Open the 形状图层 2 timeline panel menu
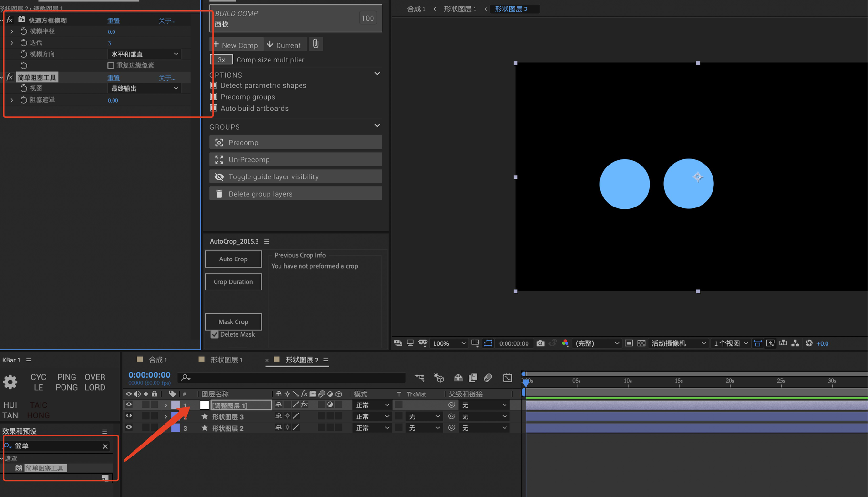The width and height of the screenshot is (868, 497). pos(326,360)
